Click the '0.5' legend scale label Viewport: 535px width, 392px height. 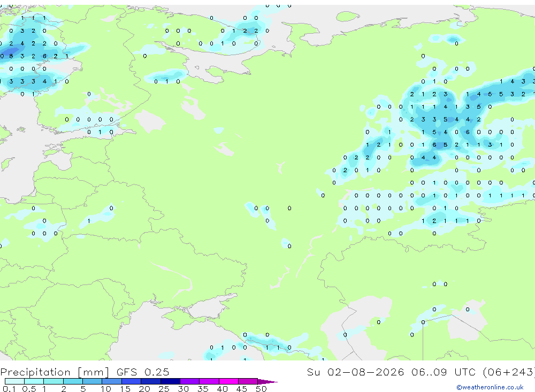click(x=29, y=389)
